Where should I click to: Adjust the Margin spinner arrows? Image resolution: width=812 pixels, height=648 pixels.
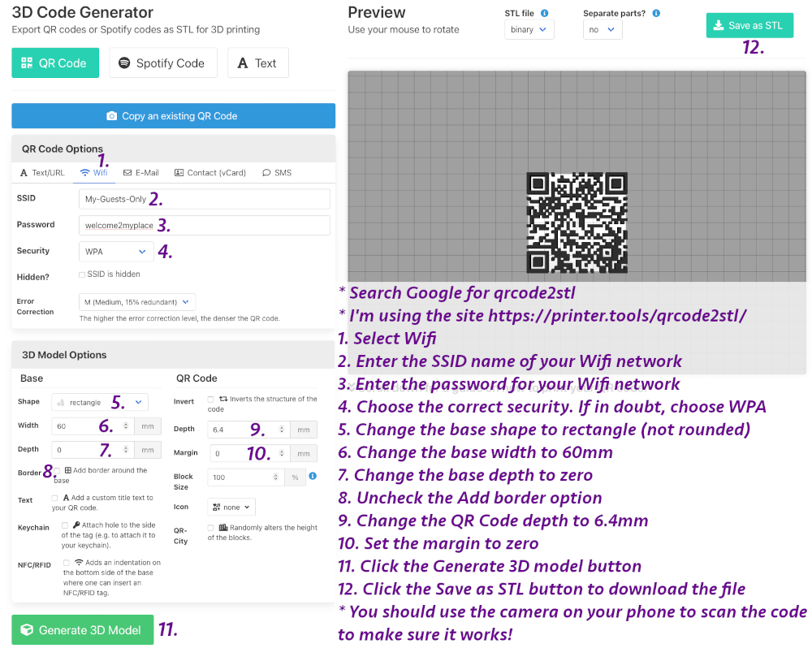tap(282, 453)
